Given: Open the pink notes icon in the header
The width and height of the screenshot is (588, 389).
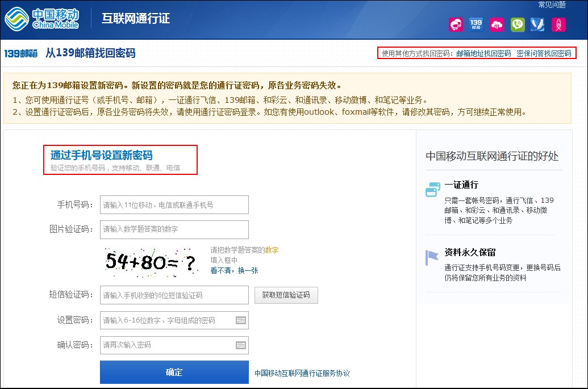Looking at the screenshot, I should coord(558,25).
